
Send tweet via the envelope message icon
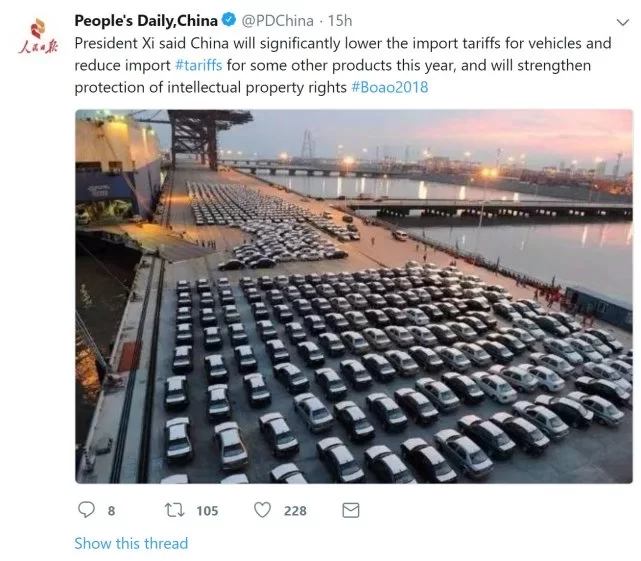pyautogui.click(x=350, y=510)
